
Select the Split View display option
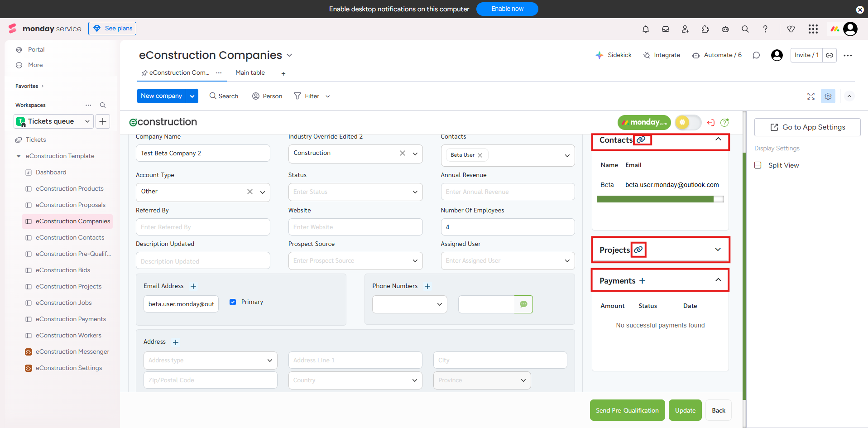pos(783,165)
